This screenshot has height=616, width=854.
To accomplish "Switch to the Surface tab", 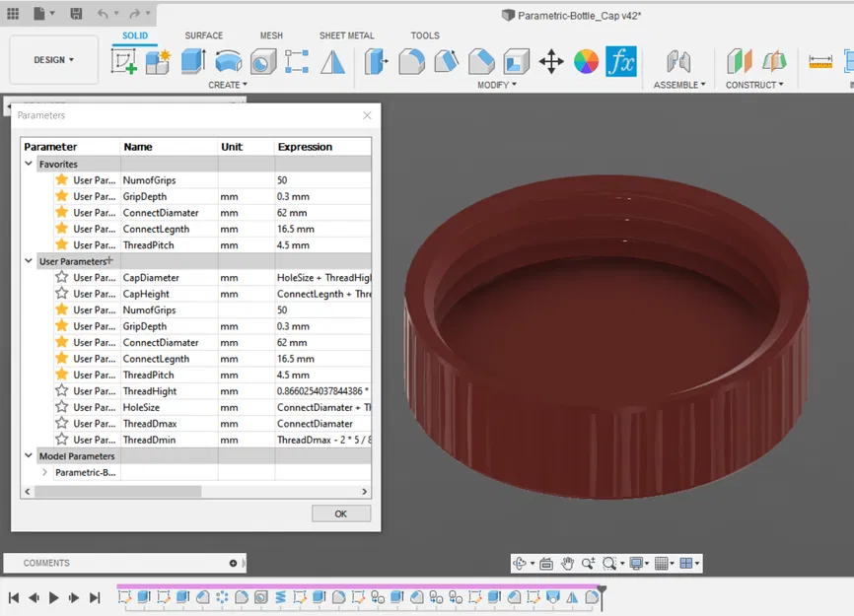I will pyautogui.click(x=204, y=35).
